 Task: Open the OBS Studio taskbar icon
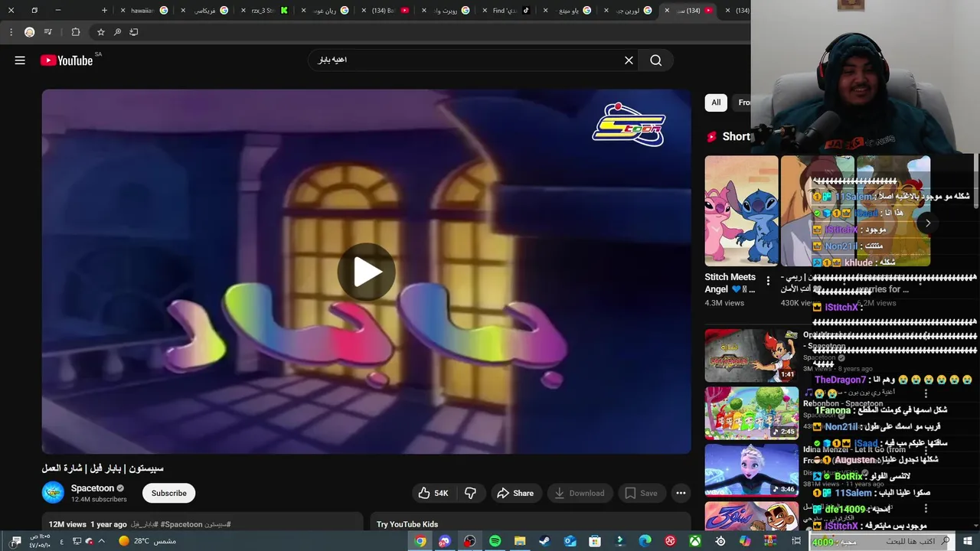pos(470,541)
